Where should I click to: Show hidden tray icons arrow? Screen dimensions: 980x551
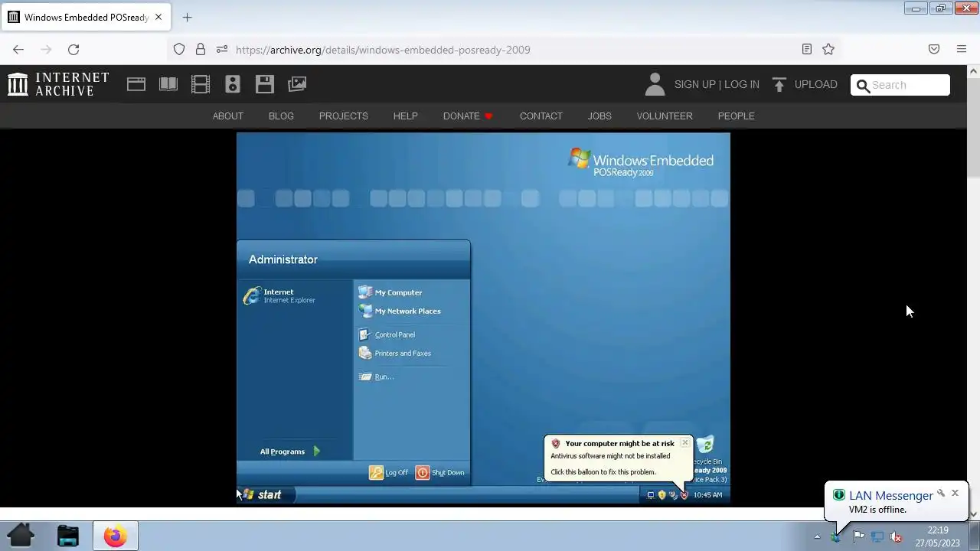pyautogui.click(x=817, y=536)
